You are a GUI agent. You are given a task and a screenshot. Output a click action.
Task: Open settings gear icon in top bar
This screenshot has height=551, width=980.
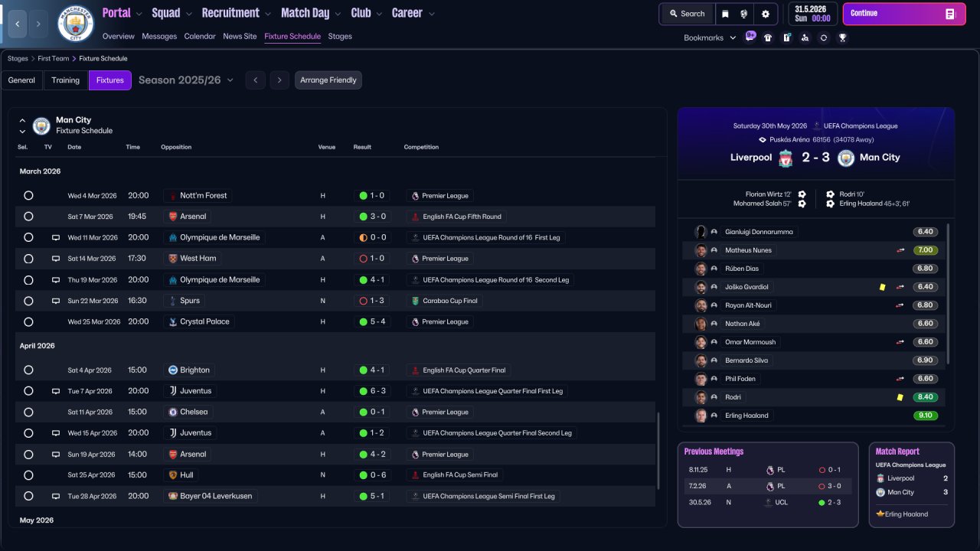tap(766, 14)
